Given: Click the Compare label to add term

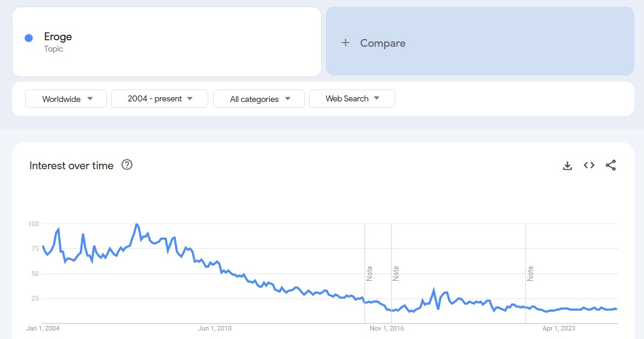Looking at the screenshot, I should [382, 43].
